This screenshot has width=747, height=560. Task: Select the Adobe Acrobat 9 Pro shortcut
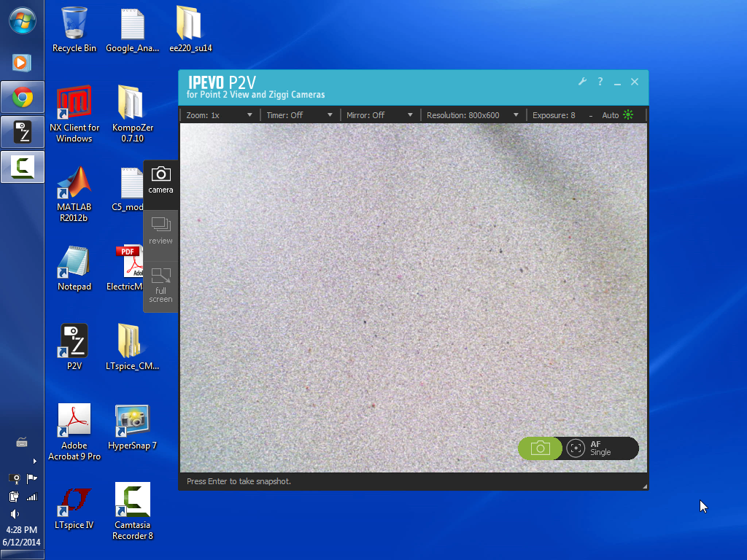click(x=74, y=432)
